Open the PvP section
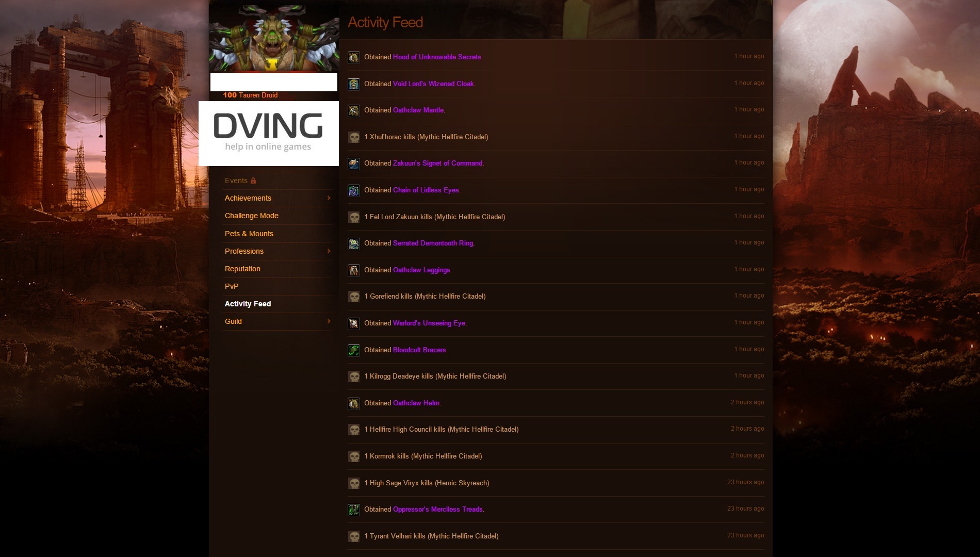 [232, 286]
